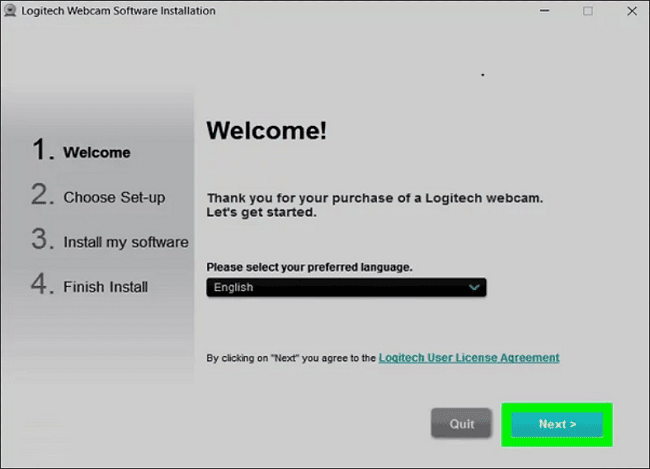Click the Welcome! heading
650x469 pixels.
[267, 131]
